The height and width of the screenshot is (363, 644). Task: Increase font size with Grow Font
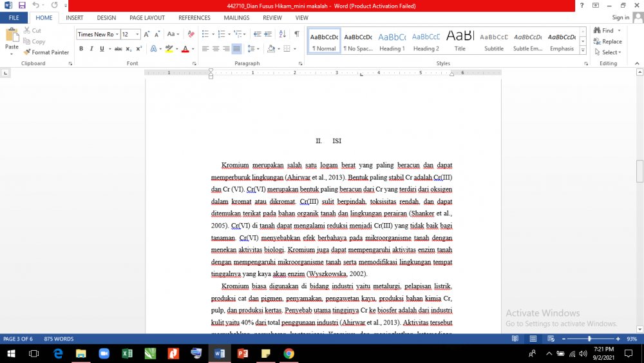click(147, 34)
